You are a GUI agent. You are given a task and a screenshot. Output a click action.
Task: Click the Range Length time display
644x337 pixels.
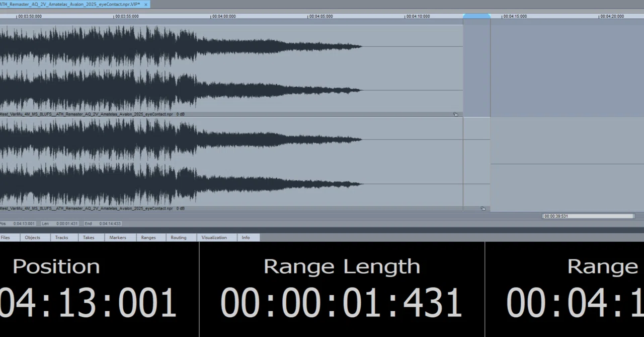342,289
